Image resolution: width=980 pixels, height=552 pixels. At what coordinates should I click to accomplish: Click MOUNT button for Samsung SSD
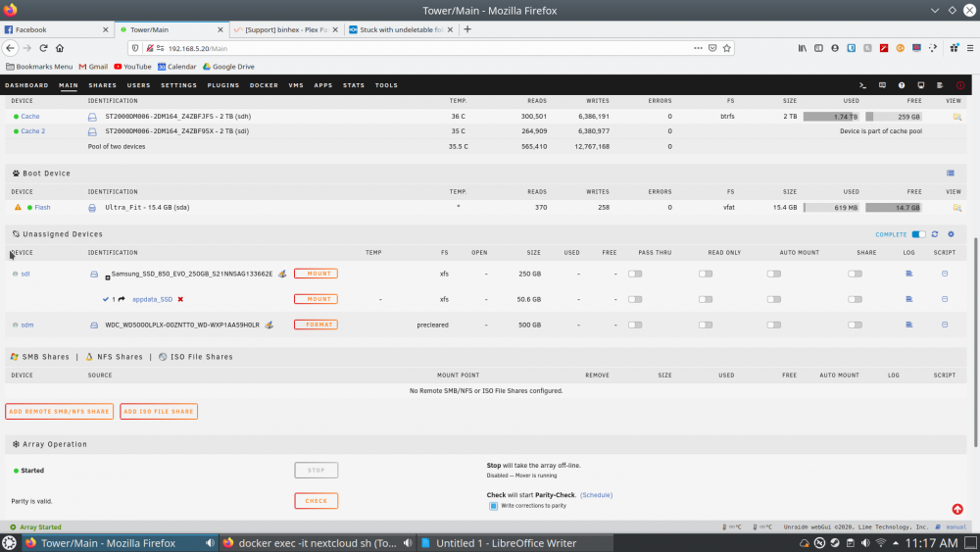pyautogui.click(x=317, y=274)
